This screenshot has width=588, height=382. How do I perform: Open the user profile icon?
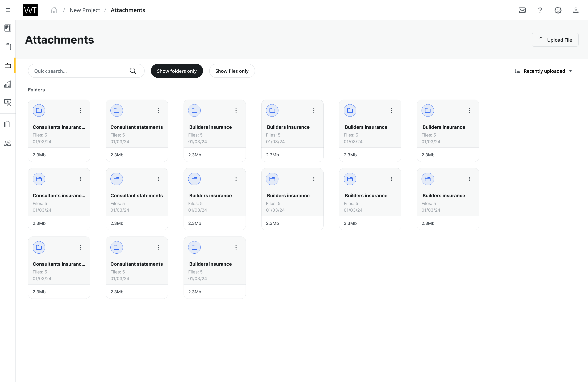point(576,10)
